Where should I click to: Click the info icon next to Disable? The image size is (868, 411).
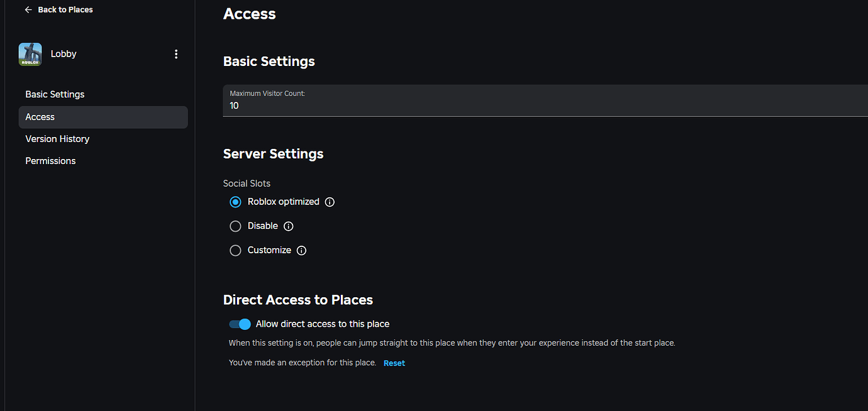tap(288, 226)
